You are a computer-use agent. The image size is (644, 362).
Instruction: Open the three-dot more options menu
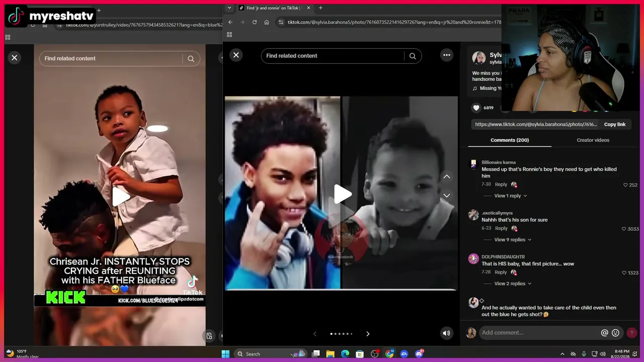point(447,55)
